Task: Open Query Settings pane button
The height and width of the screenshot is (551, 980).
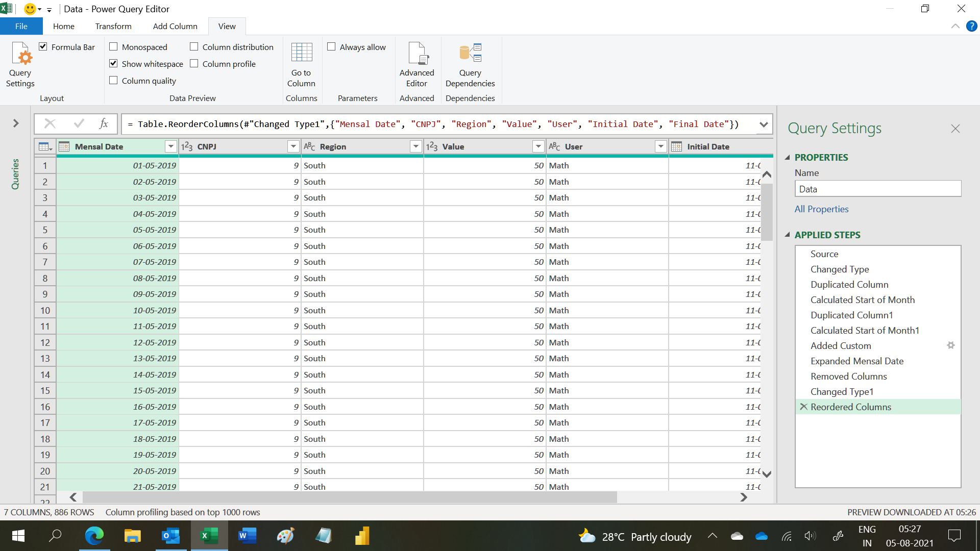Action: pyautogui.click(x=20, y=65)
